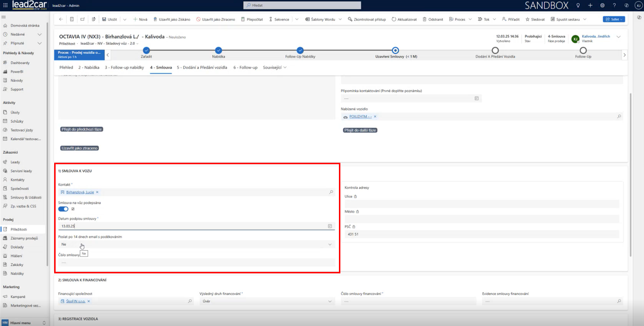Click the Odstranit trash icon

click(424, 19)
